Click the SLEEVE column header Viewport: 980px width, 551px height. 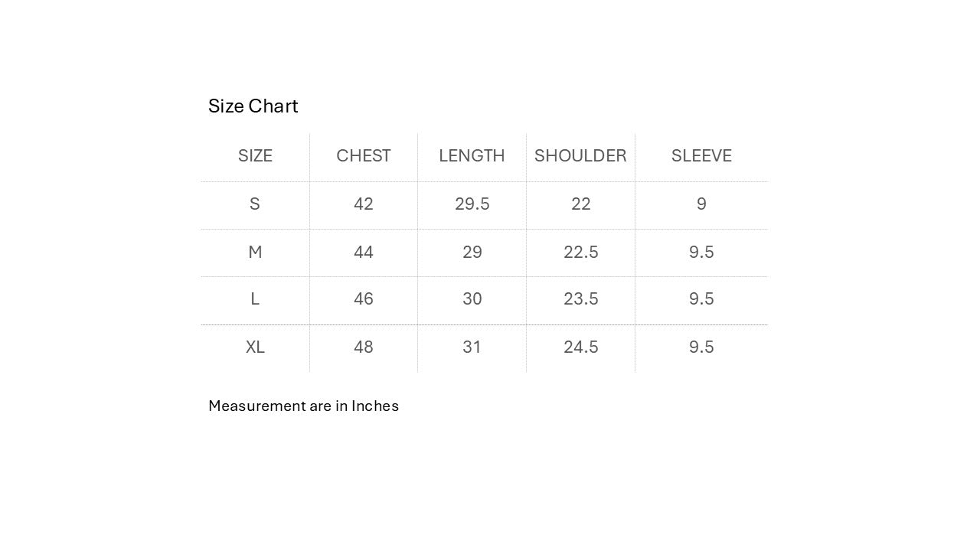coord(701,156)
